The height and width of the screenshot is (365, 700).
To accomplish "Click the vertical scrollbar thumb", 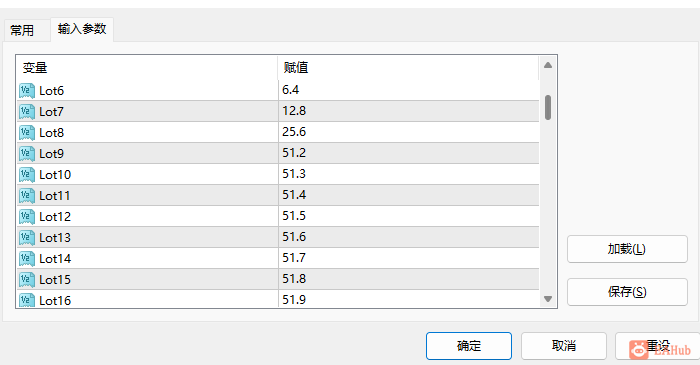I will click(x=548, y=107).
